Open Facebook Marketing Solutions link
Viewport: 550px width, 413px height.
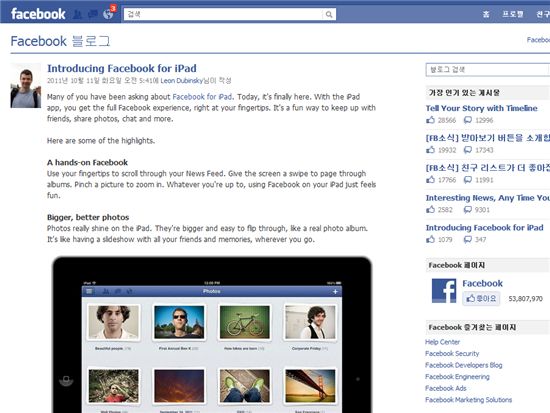[x=468, y=400]
